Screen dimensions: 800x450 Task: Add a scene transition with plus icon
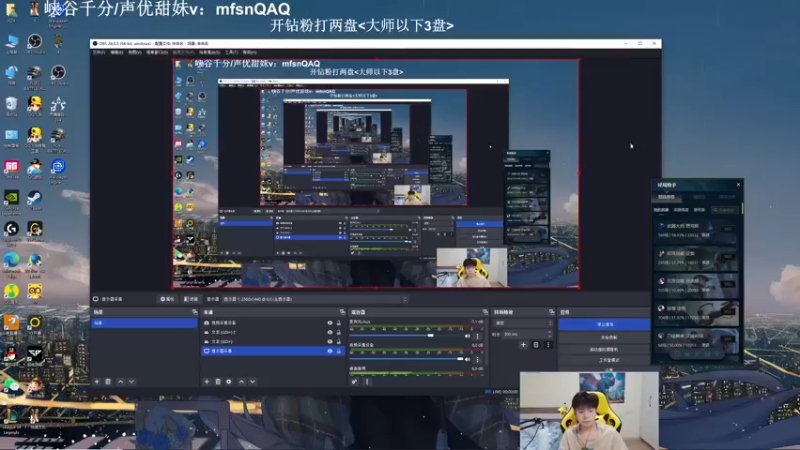523,345
